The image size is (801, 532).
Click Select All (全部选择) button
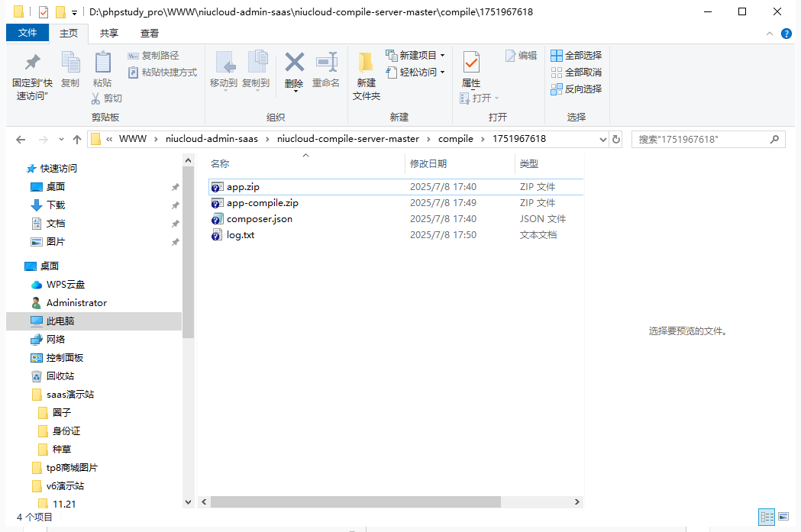click(x=577, y=55)
